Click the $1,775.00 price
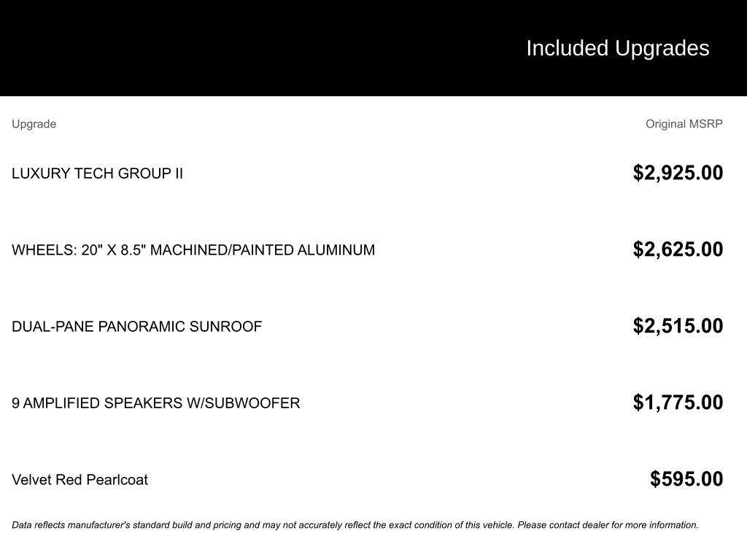This screenshot has width=747, height=560. click(x=678, y=402)
